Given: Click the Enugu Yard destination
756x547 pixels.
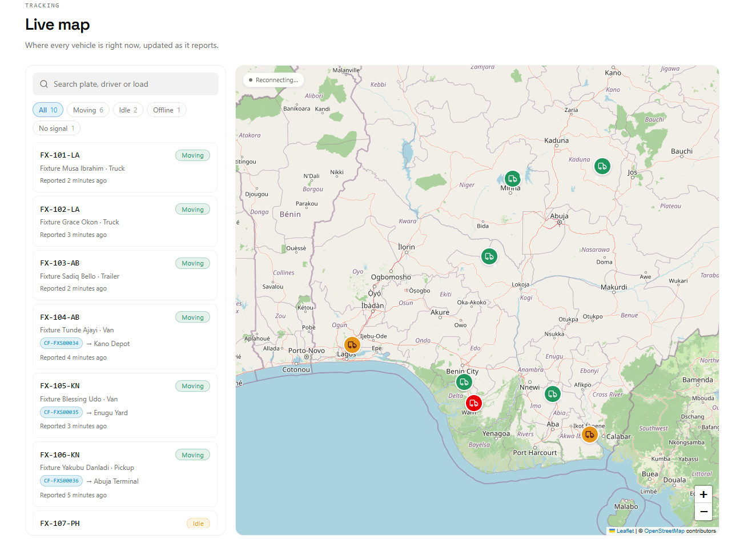Looking at the screenshot, I should [111, 413].
